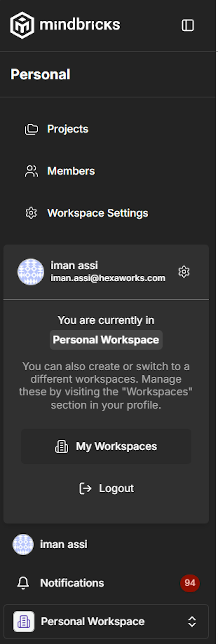218x644 pixels.
Task: Click the Projects folder icon
Action: coord(31,129)
